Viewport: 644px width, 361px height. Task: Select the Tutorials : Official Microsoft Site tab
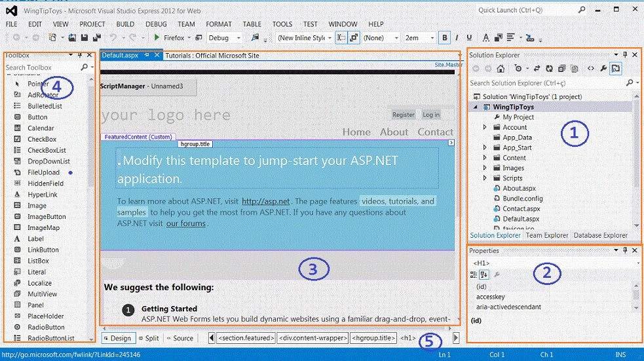pos(212,56)
